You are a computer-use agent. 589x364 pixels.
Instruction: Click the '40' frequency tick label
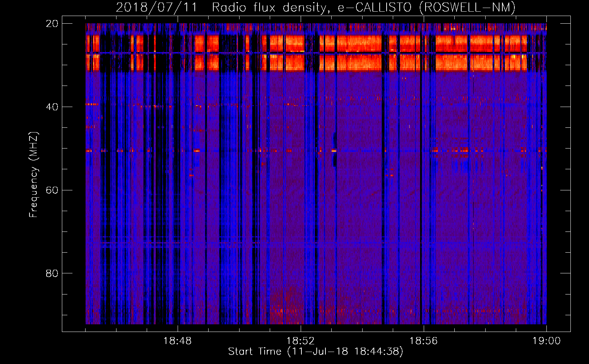(x=52, y=107)
